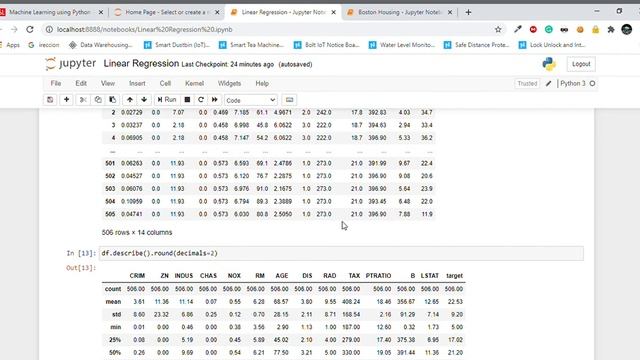Screen dimensions: 640x360
Task: Open the Edit menu
Action: point(81,83)
